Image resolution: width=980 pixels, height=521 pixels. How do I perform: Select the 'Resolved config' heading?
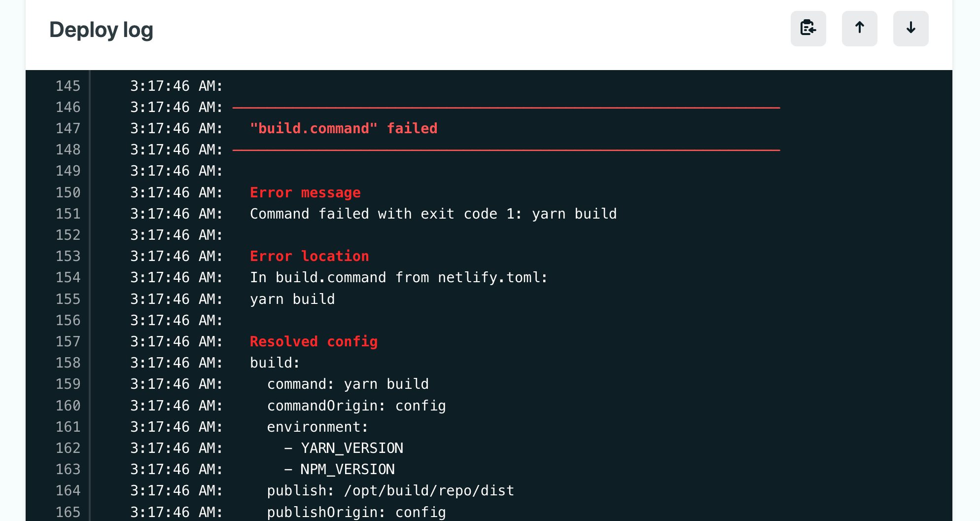pos(314,341)
